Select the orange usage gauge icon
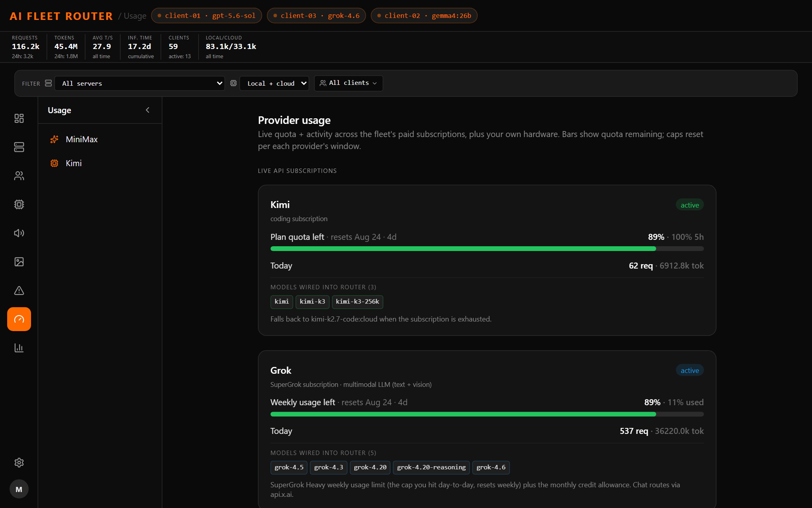Viewport: 812px width, 508px height. click(19, 319)
